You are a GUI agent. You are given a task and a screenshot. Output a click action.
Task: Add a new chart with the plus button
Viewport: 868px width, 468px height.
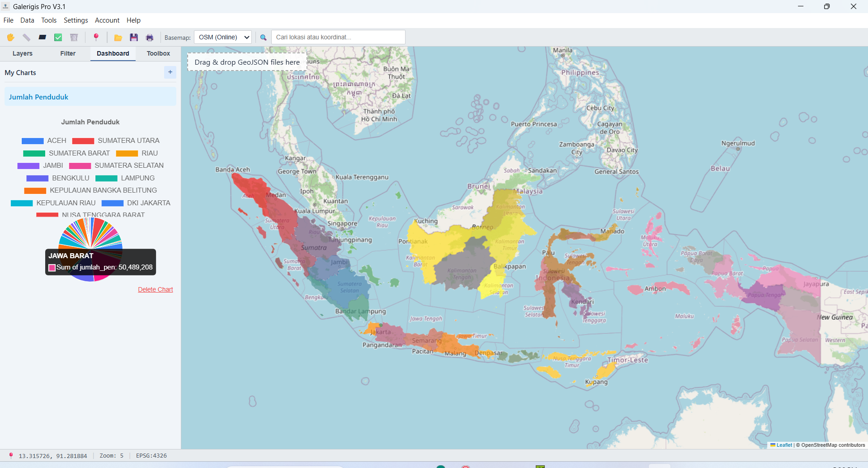170,72
